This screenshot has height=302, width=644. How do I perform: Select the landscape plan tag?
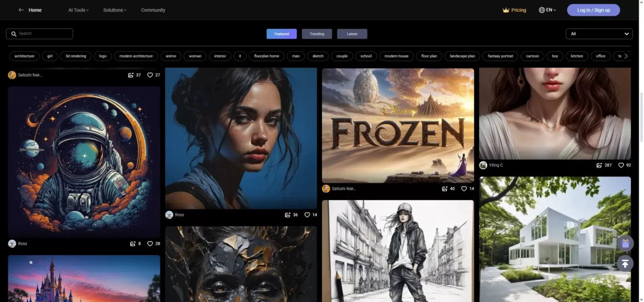[x=462, y=56]
